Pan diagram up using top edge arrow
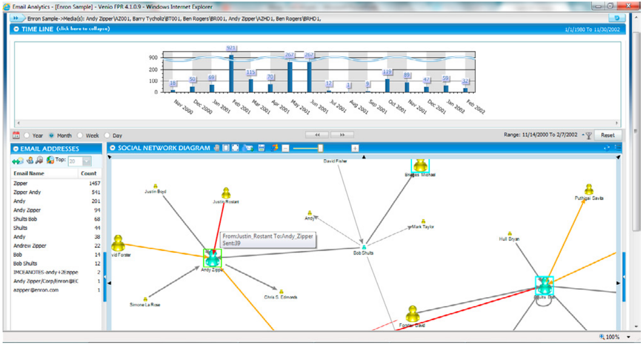 point(364,157)
